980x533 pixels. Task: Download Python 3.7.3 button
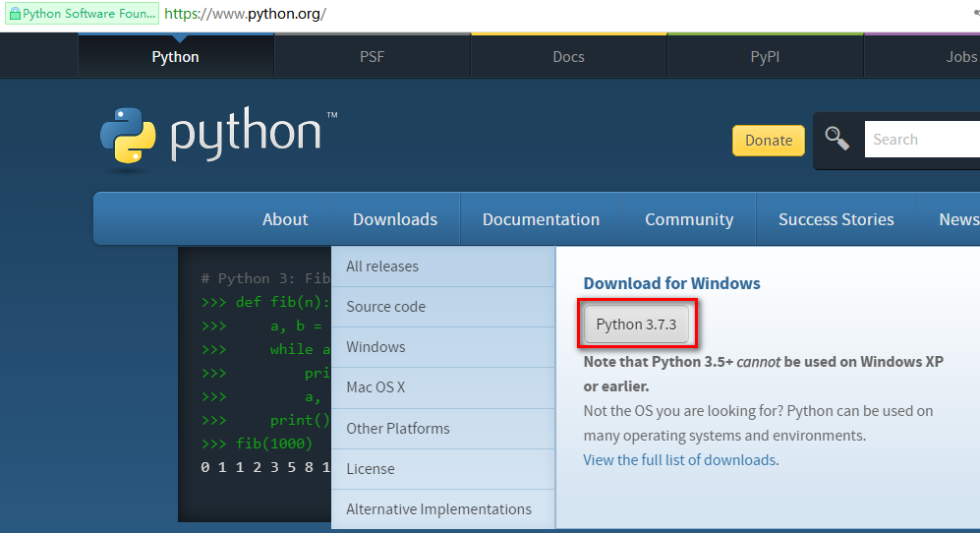tap(636, 325)
